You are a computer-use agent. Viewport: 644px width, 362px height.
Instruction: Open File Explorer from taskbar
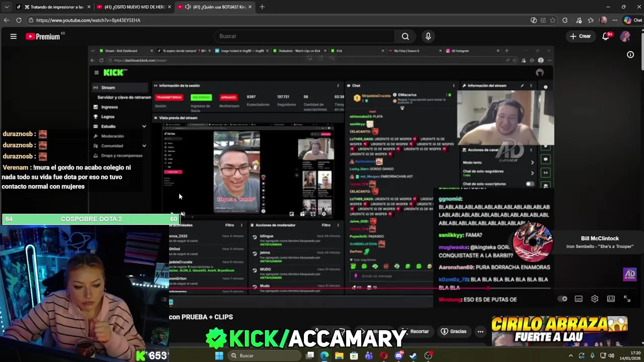(339, 355)
